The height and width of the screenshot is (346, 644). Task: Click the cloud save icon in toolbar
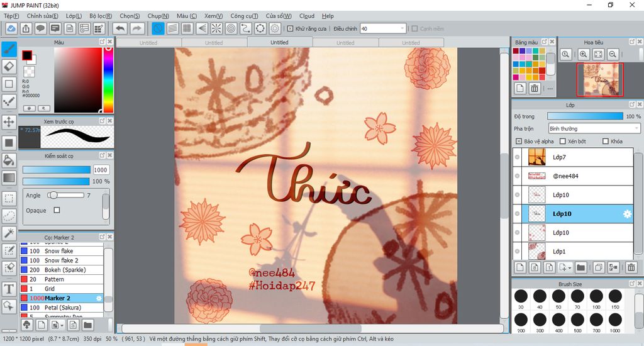click(11, 28)
